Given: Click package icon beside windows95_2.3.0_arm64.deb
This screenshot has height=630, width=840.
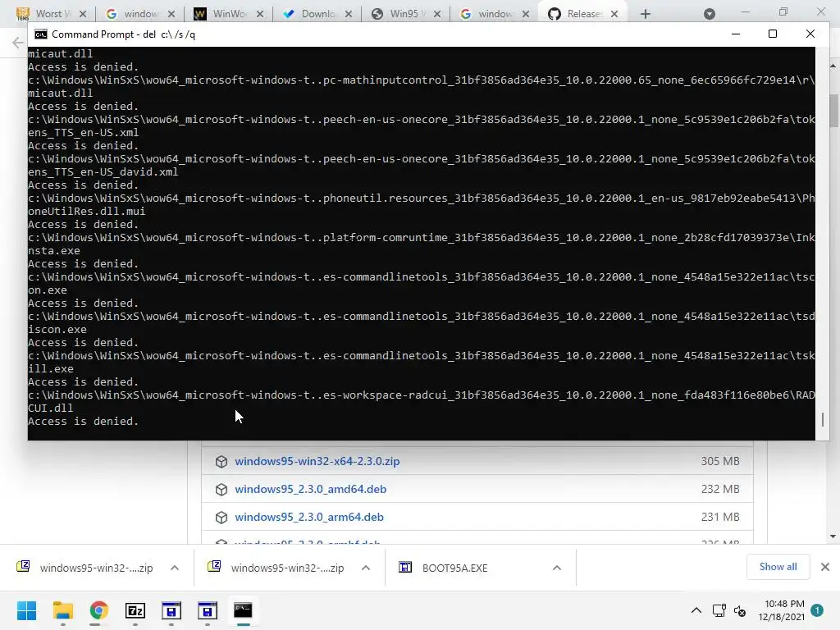Looking at the screenshot, I should [221, 517].
